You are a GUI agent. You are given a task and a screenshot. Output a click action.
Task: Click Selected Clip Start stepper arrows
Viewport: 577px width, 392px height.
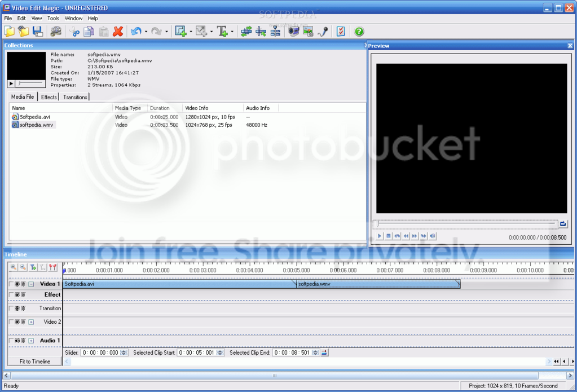click(220, 353)
